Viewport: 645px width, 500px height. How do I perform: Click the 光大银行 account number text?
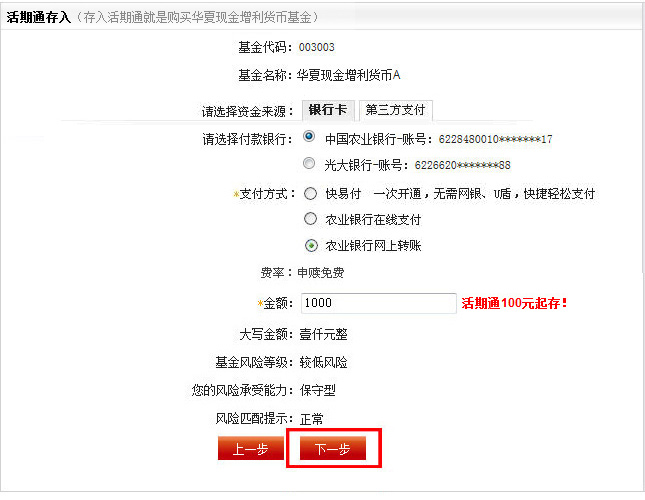(x=418, y=165)
